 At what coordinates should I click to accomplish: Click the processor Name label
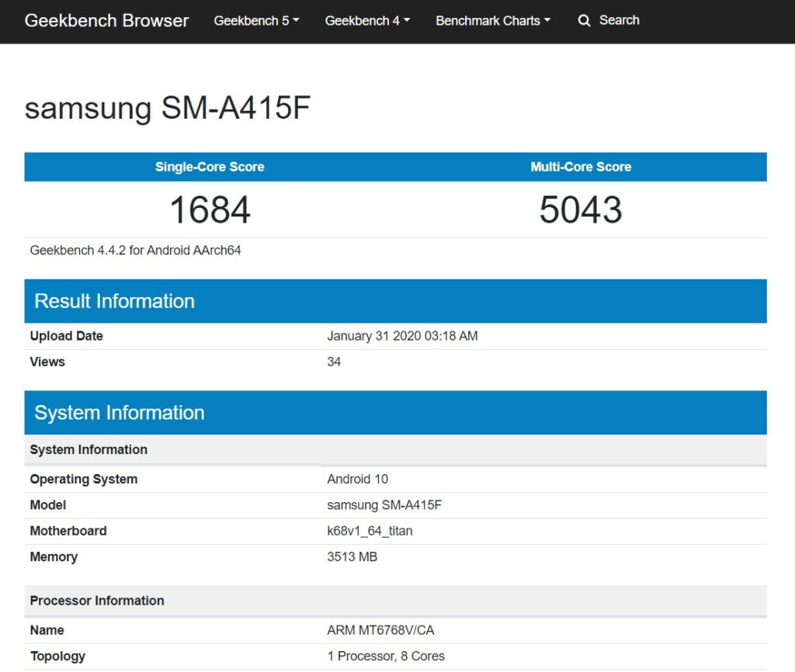(47, 630)
